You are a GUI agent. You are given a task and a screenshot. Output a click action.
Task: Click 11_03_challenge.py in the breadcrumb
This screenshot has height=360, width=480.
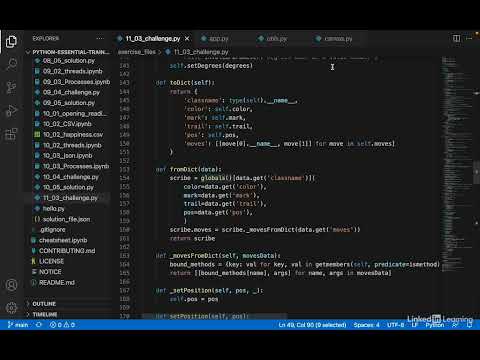(x=201, y=52)
